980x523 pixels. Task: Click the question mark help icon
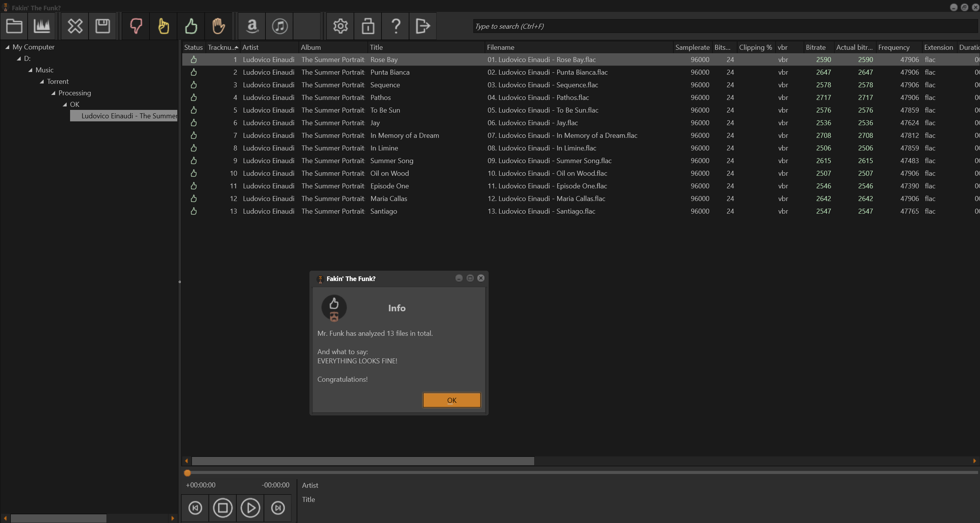tap(396, 26)
